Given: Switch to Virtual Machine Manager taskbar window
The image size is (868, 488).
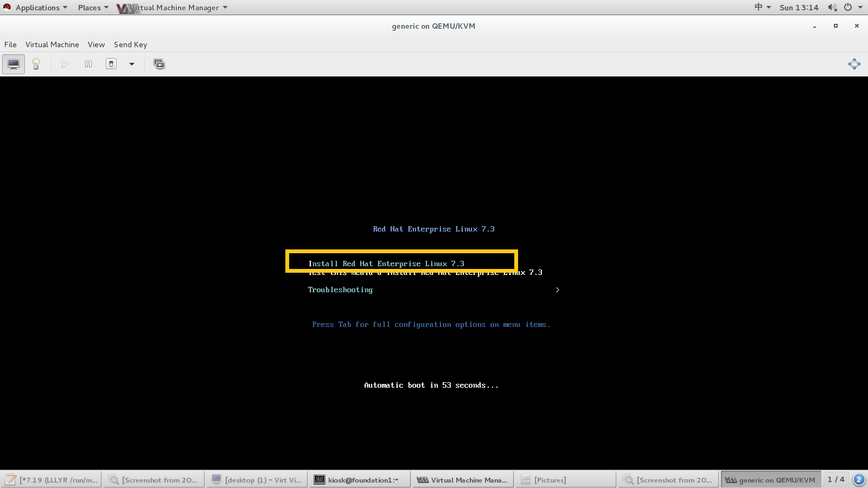Looking at the screenshot, I should click(463, 480).
